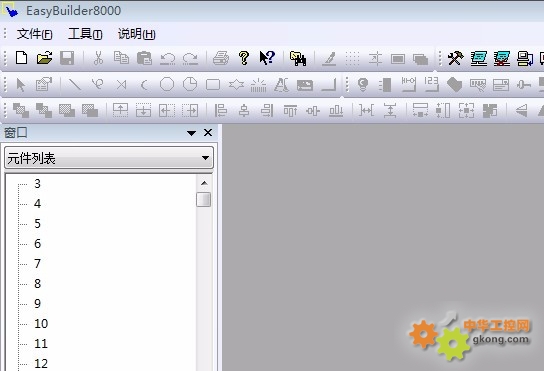
Task: Click the window list scroll-up arrow
Action: click(x=204, y=183)
